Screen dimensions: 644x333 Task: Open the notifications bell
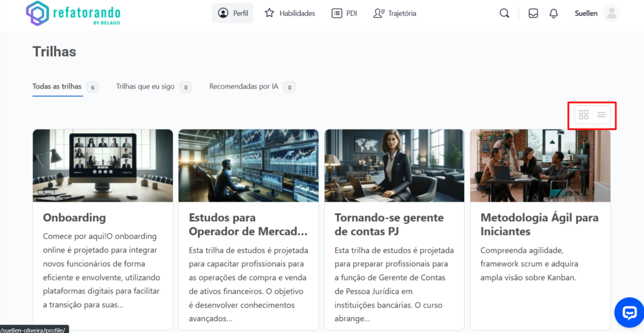pyautogui.click(x=553, y=13)
